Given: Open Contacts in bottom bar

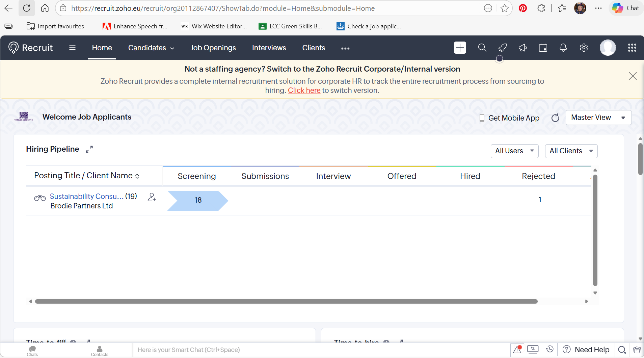Looking at the screenshot, I should [100, 351].
